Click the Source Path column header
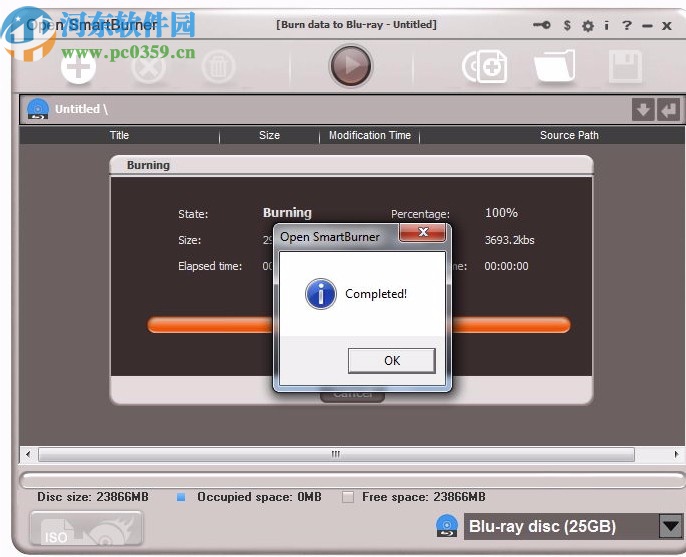The width and height of the screenshot is (686, 557). pos(569,135)
